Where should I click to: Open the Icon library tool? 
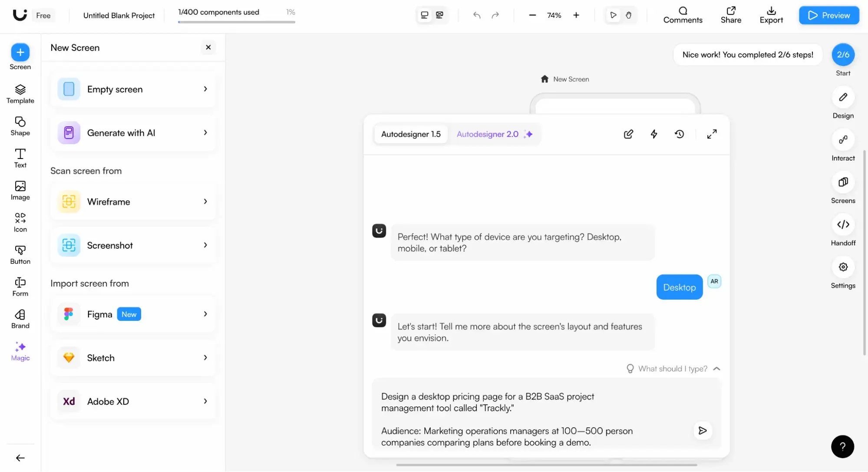20,223
